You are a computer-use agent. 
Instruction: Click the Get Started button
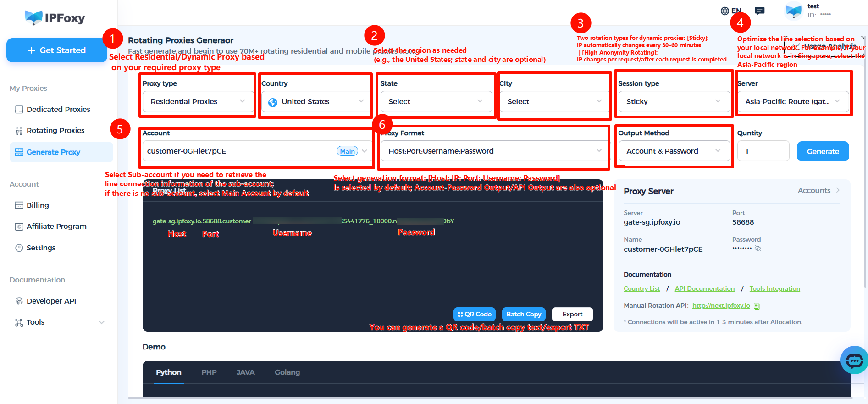[57, 50]
